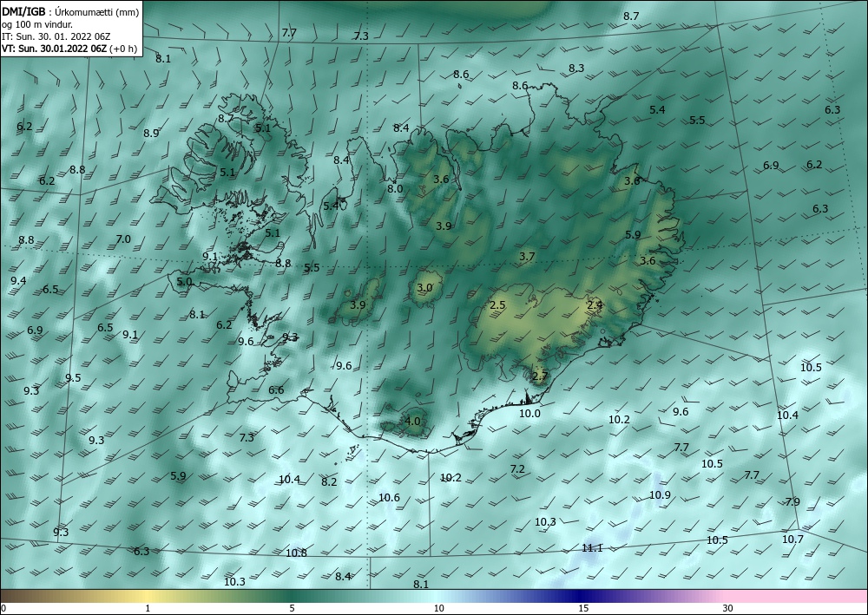
Task: Click the 2.4 value on the glacier
Action: (x=595, y=305)
